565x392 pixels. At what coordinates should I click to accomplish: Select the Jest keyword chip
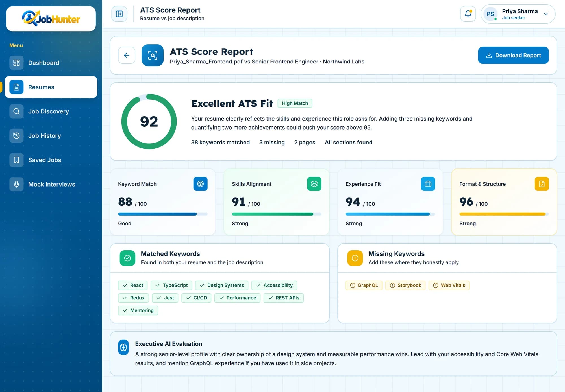(165, 298)
